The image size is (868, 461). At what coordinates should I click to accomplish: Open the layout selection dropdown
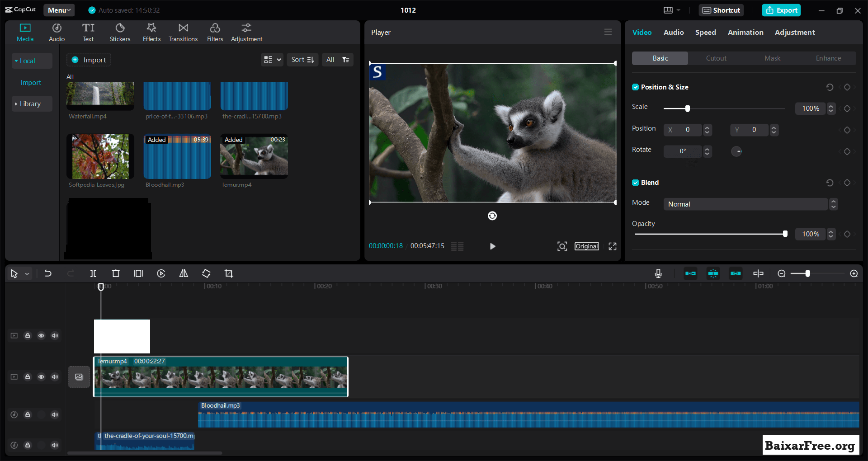(x=672, y=10)
